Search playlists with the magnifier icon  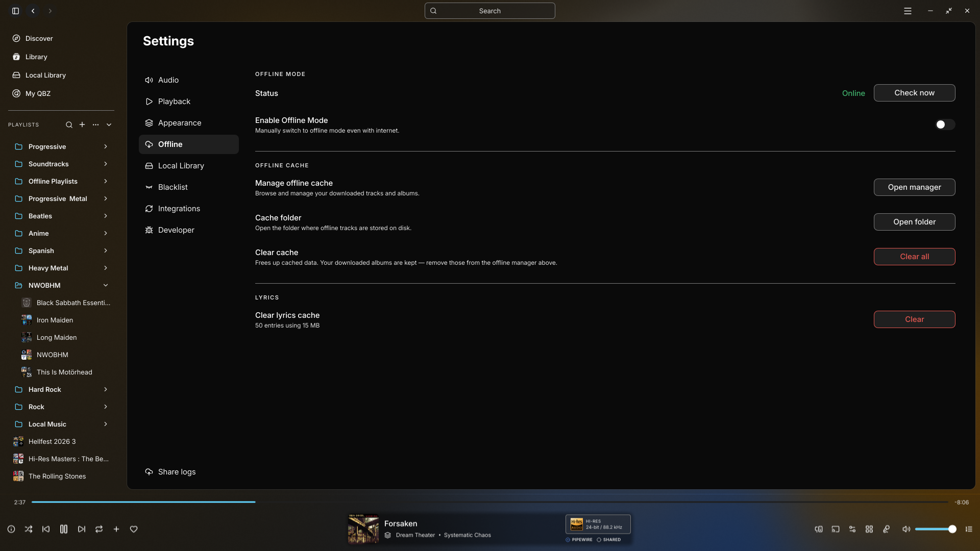tap(69, 124)
